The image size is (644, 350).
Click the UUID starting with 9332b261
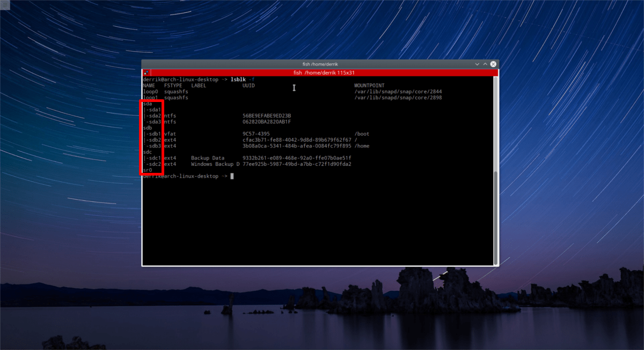297,158
